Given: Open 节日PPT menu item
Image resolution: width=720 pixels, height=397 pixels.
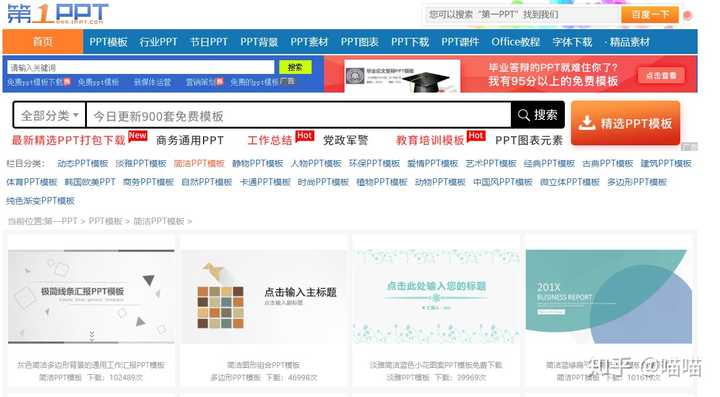Looking at the screenshot, I should click(x=209, y=42).
